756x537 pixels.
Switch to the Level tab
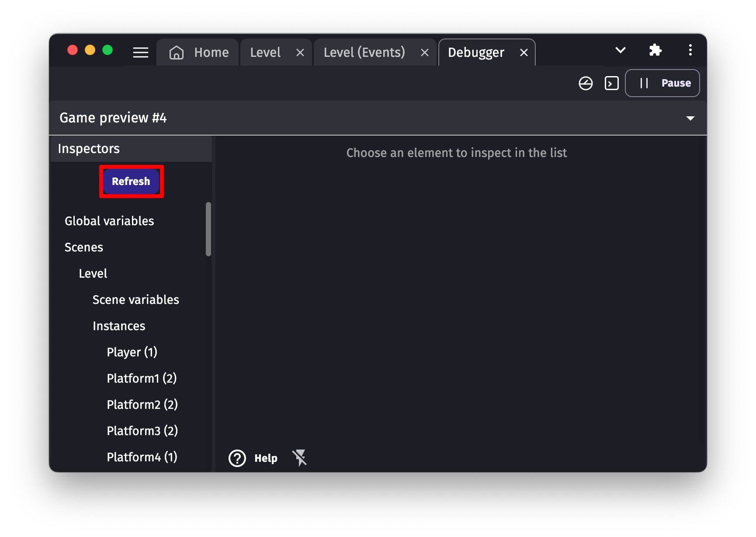point(265,52)
